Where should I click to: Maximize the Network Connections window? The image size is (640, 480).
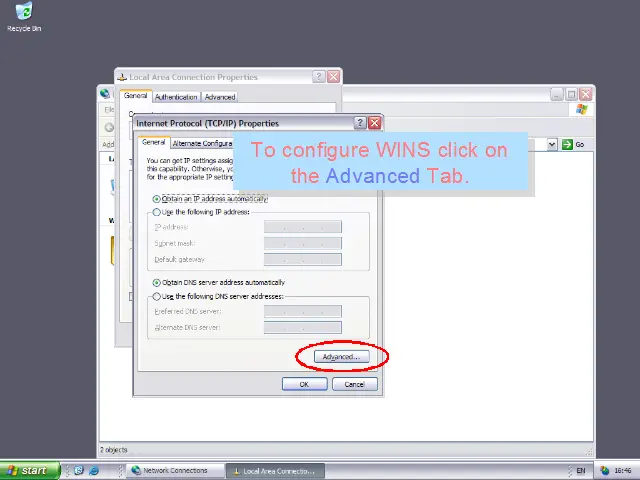571,94
